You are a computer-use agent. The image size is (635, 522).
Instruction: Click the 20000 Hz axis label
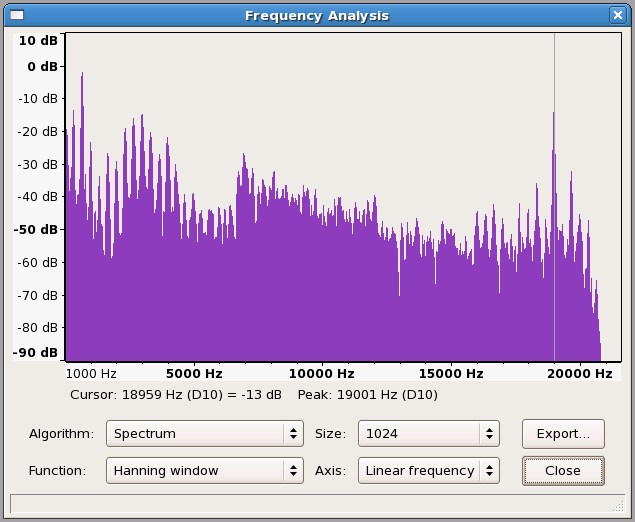click(x=580, y=373)
